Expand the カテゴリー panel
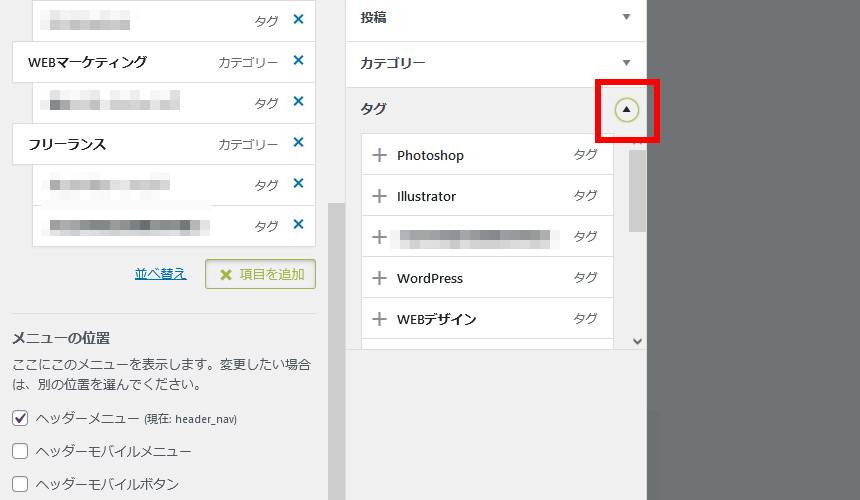860x500 pixels. coord(626,62)
